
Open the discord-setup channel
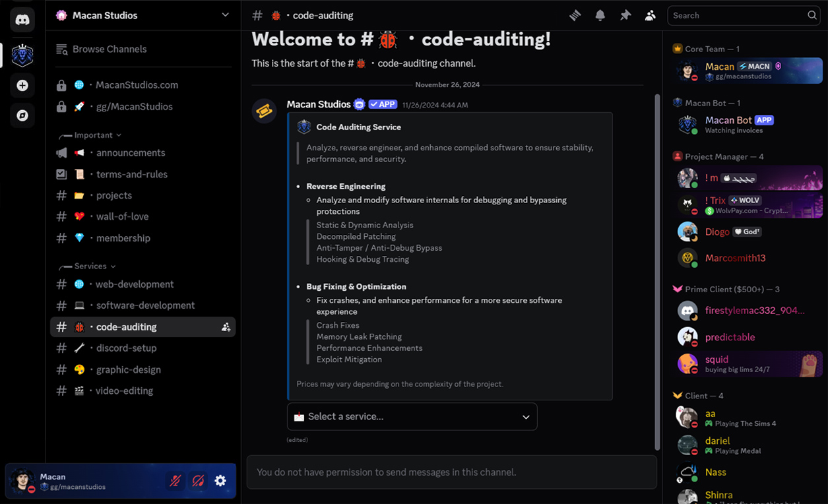[143, 348]
